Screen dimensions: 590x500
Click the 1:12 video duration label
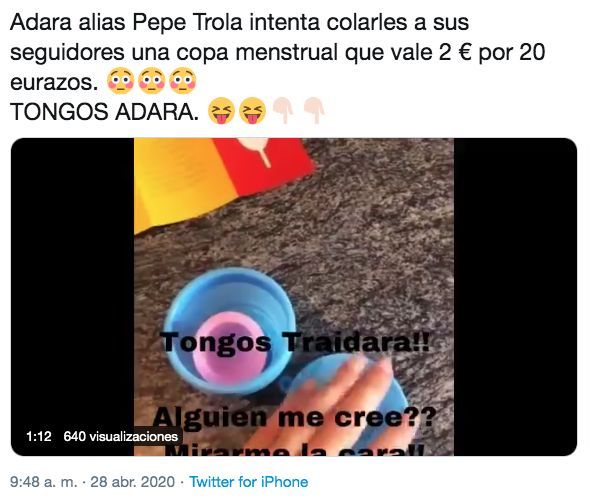click(x=39, y=436)
